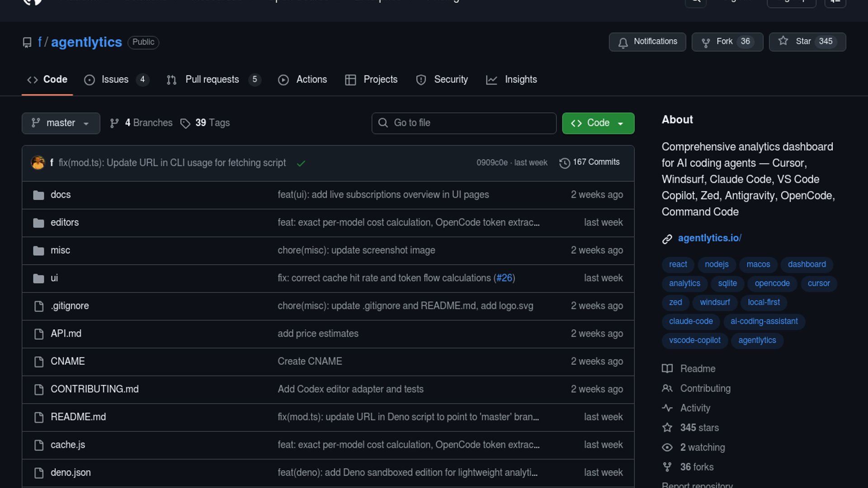This screenshot has width=868, height=488.
Task: Click the Go to file search field
Action: 464,123
